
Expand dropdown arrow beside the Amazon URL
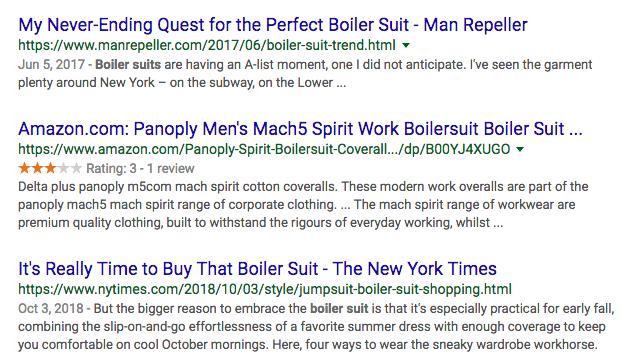coord(520,149)
